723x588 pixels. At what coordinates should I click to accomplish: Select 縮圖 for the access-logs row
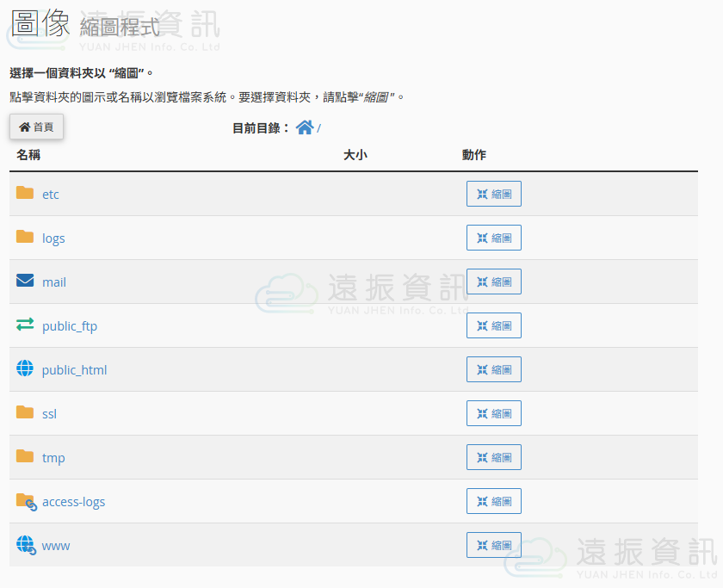(493, 501)
